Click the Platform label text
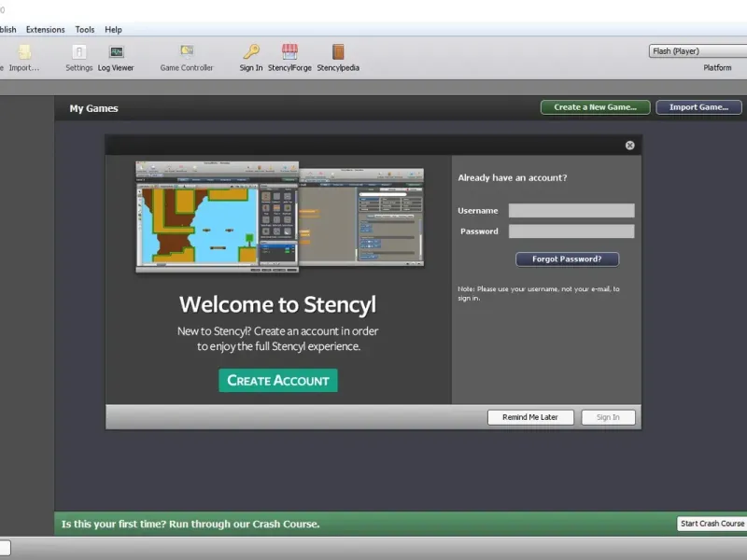The width and height of the screenshot is (747, 560). 717,67
